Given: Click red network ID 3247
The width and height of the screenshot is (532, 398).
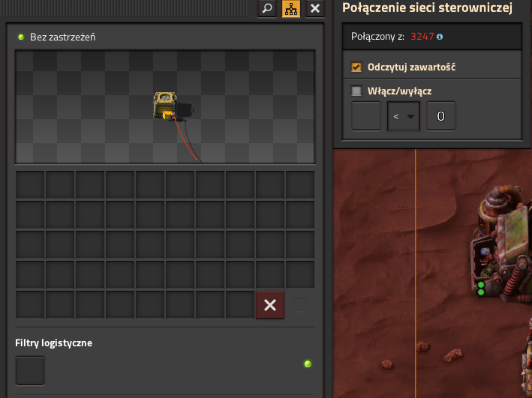Looking at the screenshot, I should (x=422, y=36).
